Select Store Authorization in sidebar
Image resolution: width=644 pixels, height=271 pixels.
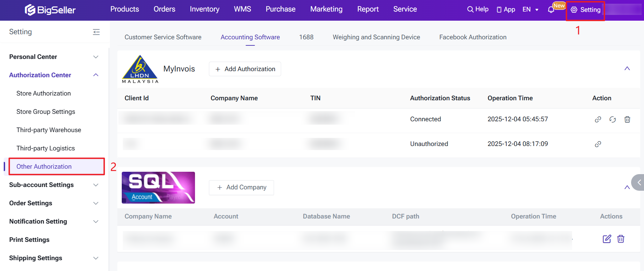pos(44,93)
